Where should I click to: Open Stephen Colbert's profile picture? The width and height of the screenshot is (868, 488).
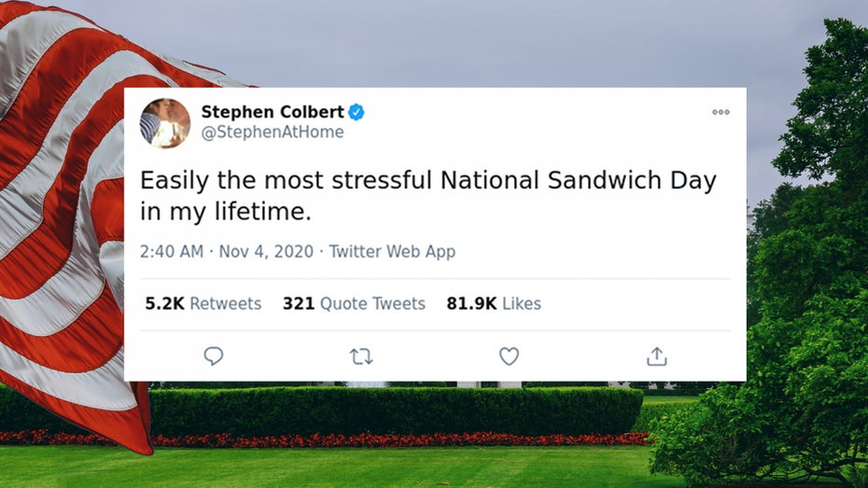165,122
